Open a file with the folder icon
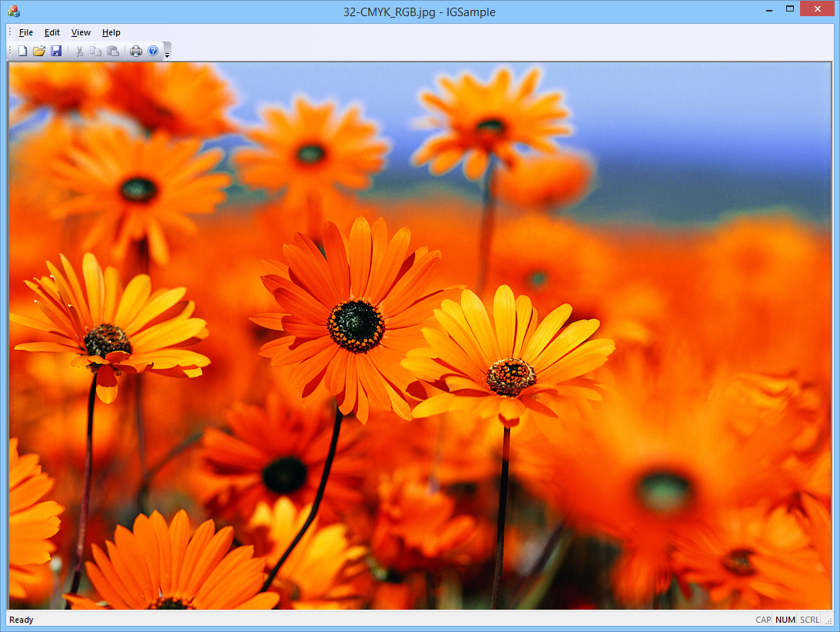This screenshot has height=632, width=840. pos(39,51)
